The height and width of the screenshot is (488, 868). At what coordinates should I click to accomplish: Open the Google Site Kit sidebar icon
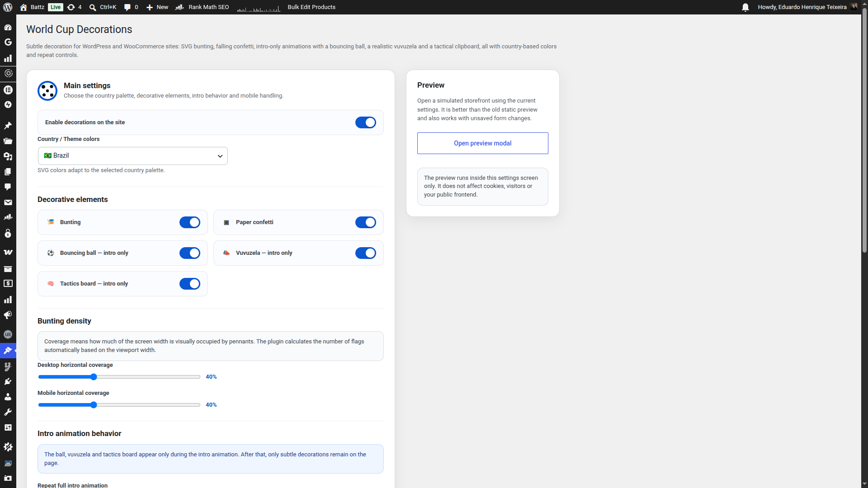(8, 42)
